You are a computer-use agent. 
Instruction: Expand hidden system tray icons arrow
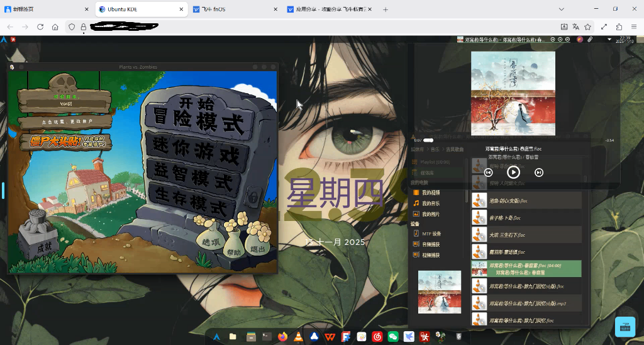click(x=609, y=40)
